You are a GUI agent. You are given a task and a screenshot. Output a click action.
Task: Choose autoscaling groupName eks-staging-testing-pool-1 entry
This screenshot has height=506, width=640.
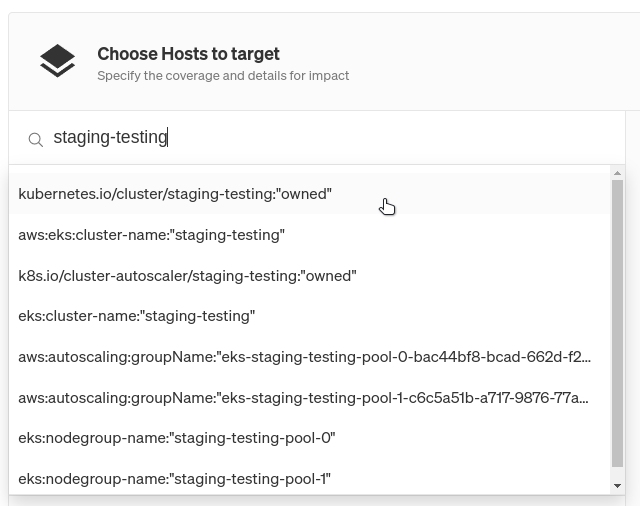click(309, 397)
